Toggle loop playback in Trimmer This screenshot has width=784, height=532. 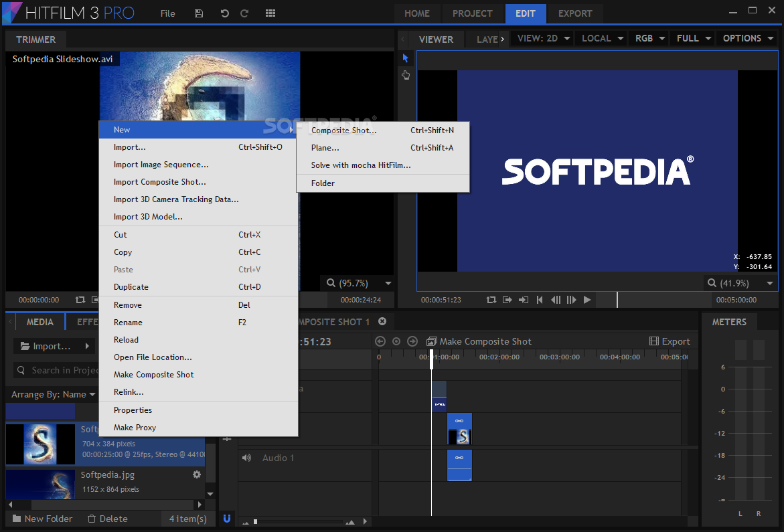[x=80, y=300]
